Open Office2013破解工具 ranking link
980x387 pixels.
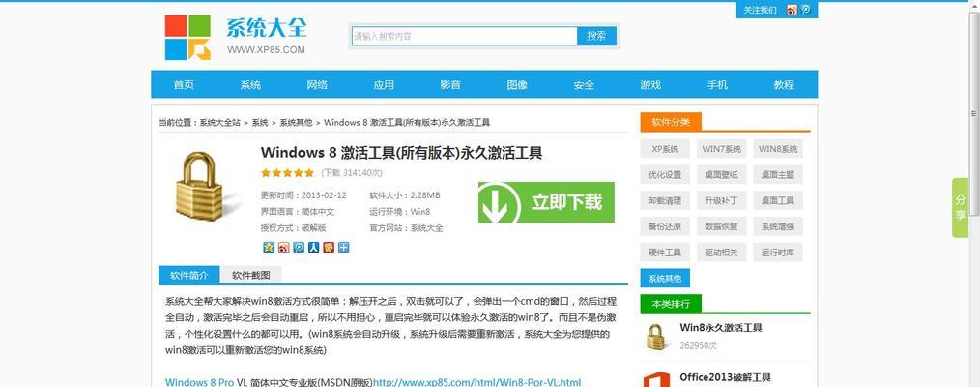725,377
